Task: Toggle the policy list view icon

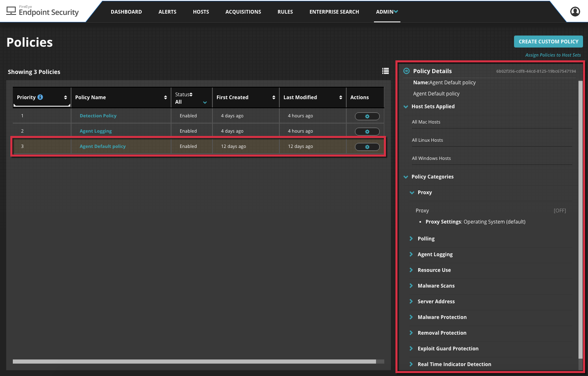Action: click(x=386, y=71)
